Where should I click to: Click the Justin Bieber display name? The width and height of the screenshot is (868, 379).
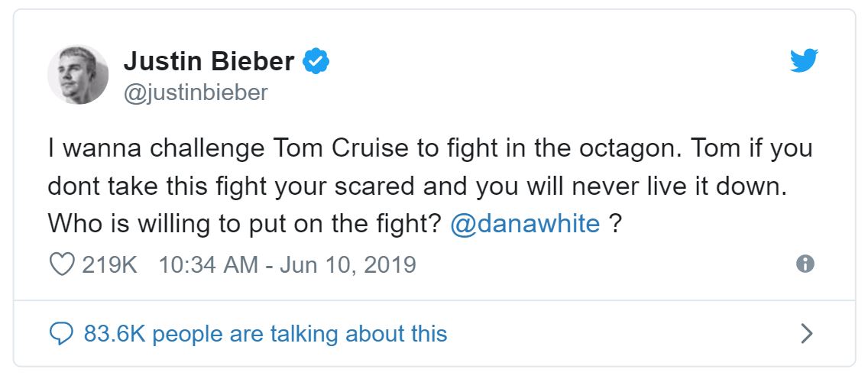[209, 61]
